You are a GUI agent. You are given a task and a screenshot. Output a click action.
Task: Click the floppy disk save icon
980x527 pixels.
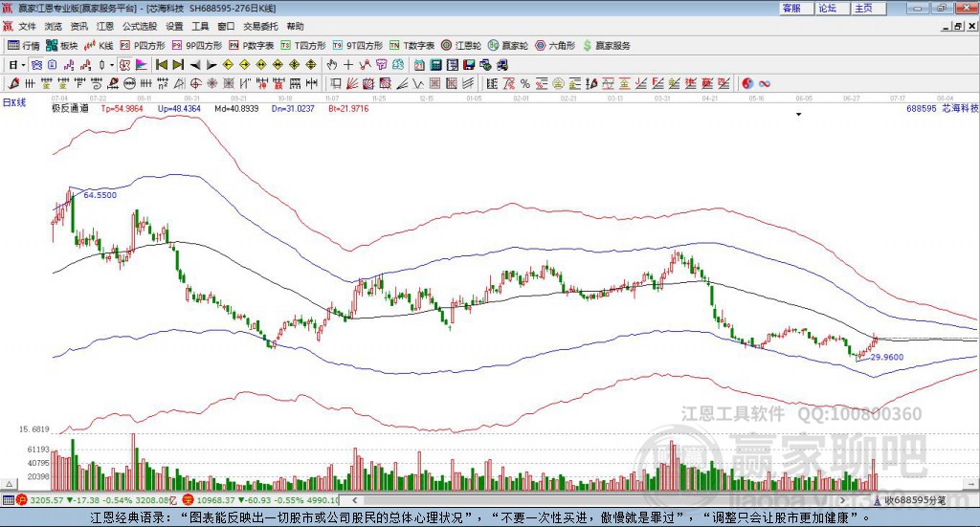469,65
